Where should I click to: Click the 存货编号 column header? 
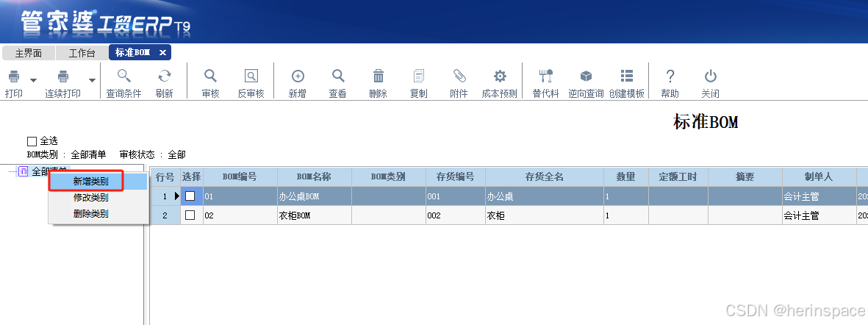coord(455,177)
